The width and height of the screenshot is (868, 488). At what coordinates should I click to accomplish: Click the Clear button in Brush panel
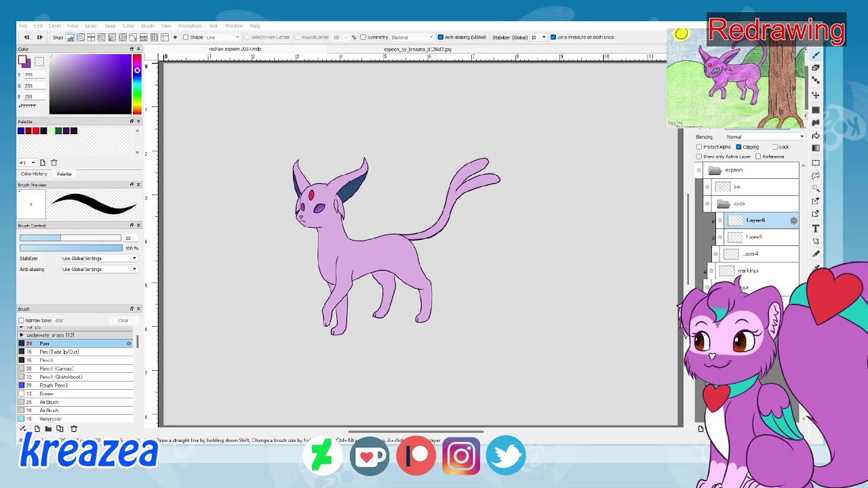coord(123,321)
